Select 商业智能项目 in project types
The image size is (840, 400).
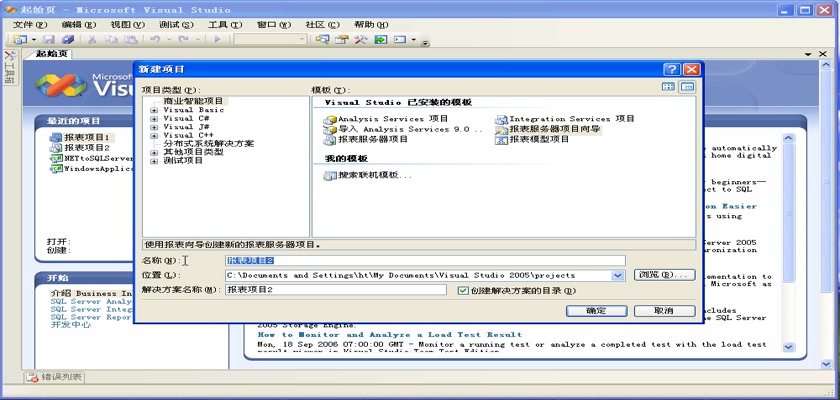click(194, 101)
